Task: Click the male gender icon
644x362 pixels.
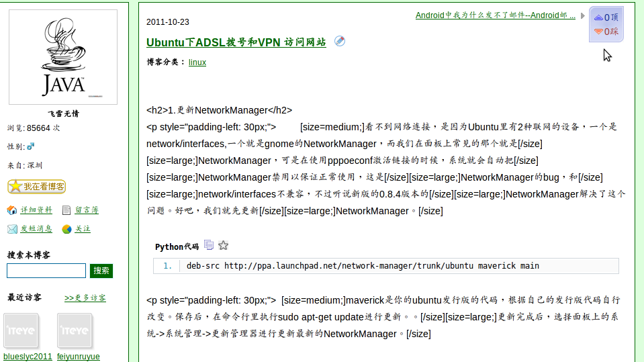Action: (31, 146)
